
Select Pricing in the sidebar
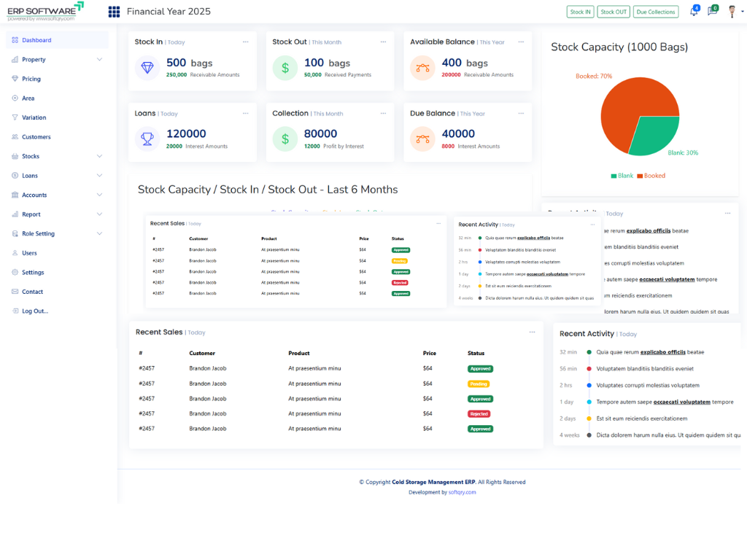click(x=31, y=79)
